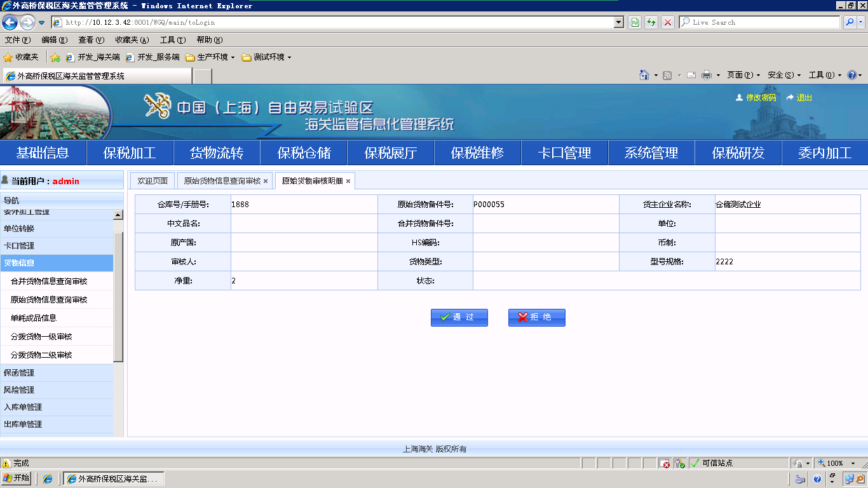Click the IE back navigation arrow

point(10,22)
